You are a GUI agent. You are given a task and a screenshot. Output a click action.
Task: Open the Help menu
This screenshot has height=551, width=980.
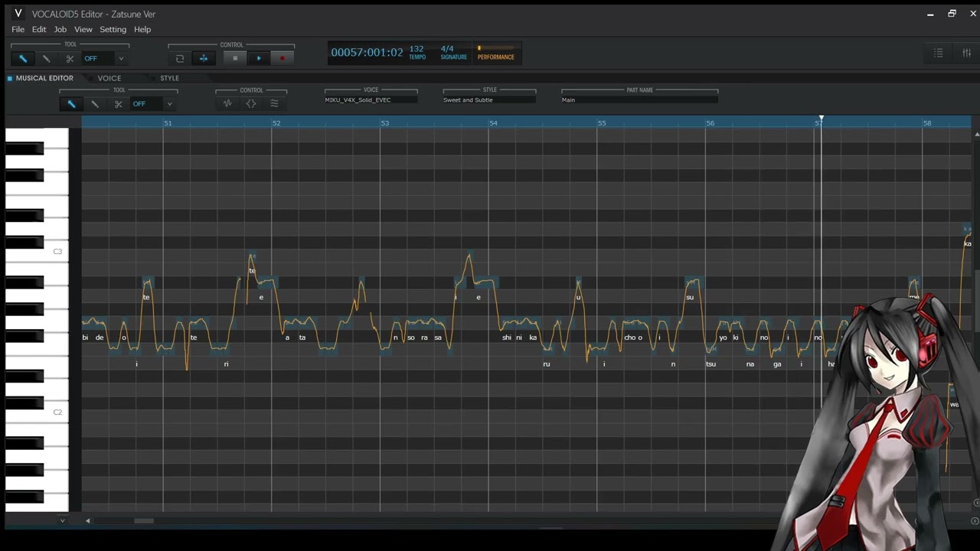click(x=142, y=29)
